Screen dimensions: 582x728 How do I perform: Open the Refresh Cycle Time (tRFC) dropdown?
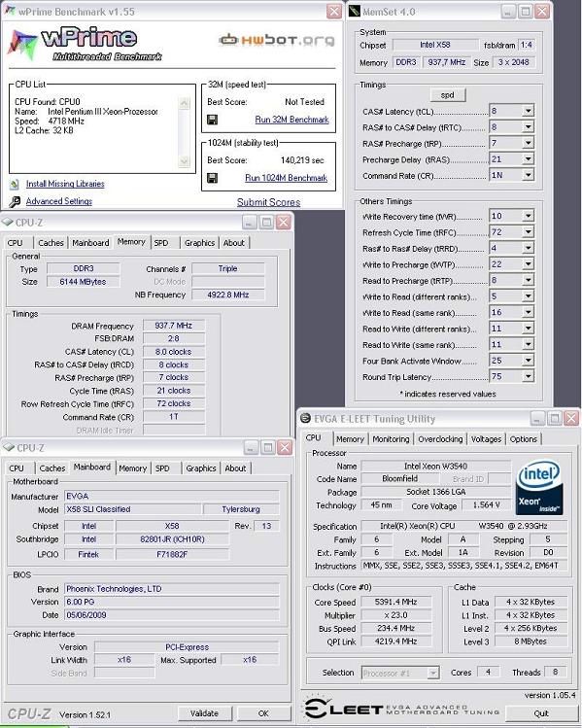click(x=528, y=232)
